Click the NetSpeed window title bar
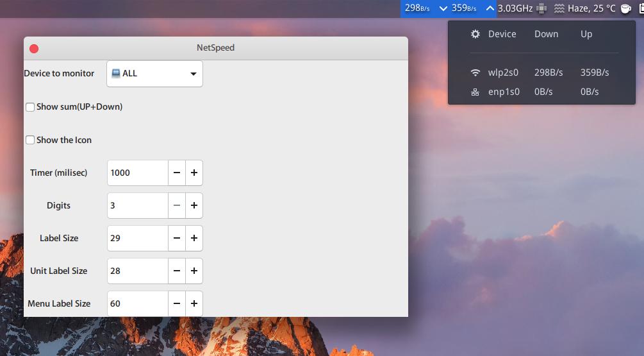The image size is (644, 356). (215, 48)
